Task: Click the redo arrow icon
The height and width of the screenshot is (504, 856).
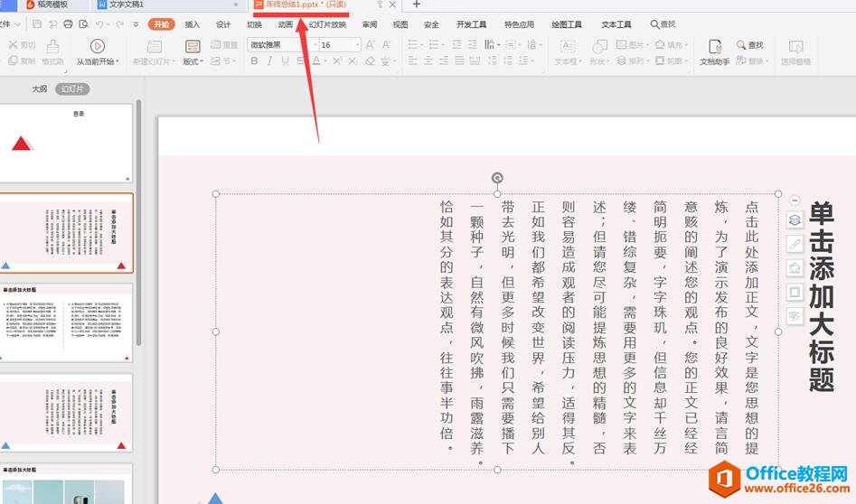Action: (x=119, y=24)
